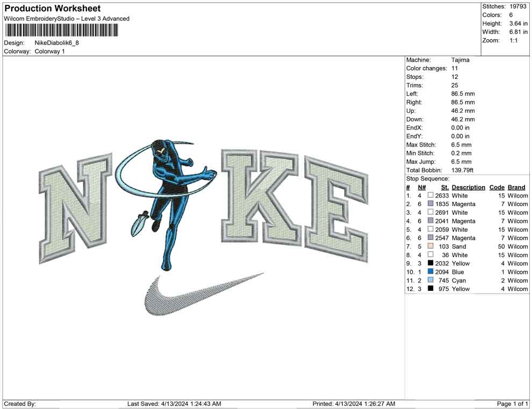The width and height of the screenshot is (532, 409).
Task: Click the Tajima machine value
Action: pos(460,60)
